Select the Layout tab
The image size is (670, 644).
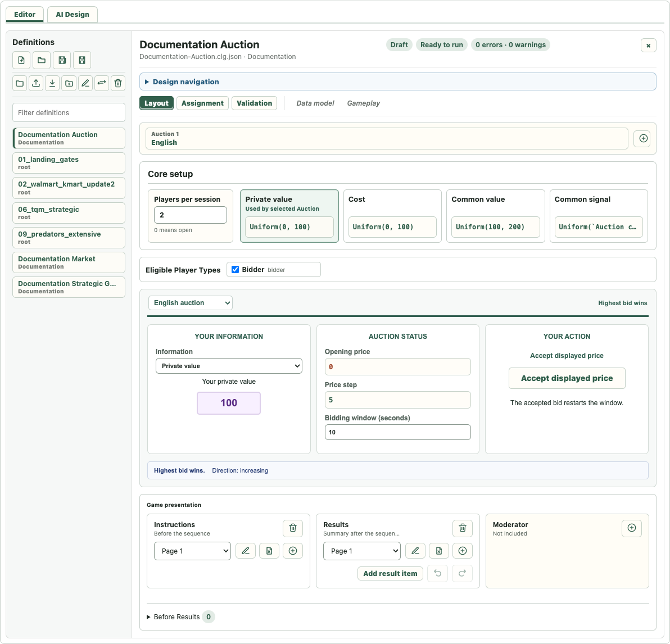coord(156,103)
